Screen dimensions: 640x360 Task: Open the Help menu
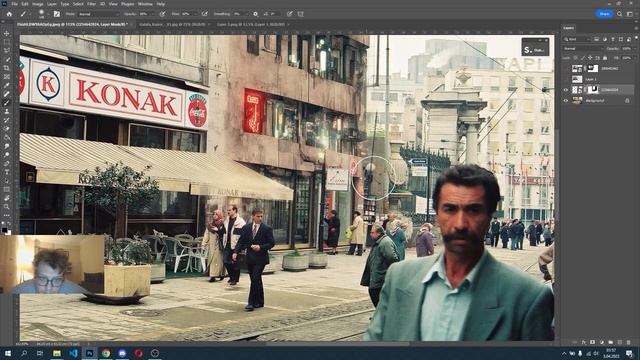pos(161,4)
